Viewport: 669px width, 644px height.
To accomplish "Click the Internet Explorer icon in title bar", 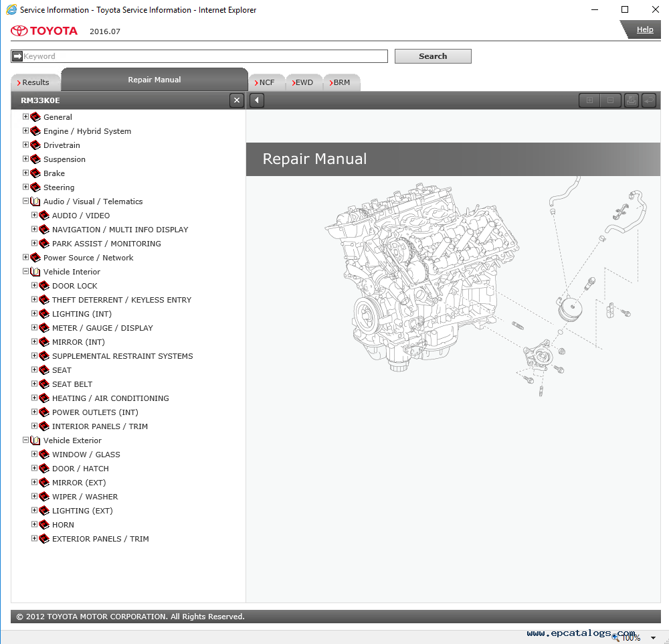I will click(11, 9).
